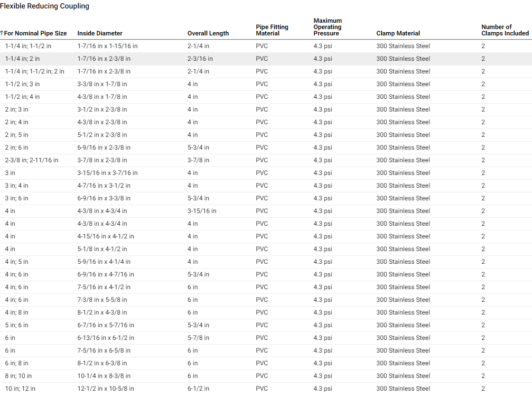Select the 10 in; 12 in pipe size row
This screenshot has height=397, width=532.
(x=20, y=389)
